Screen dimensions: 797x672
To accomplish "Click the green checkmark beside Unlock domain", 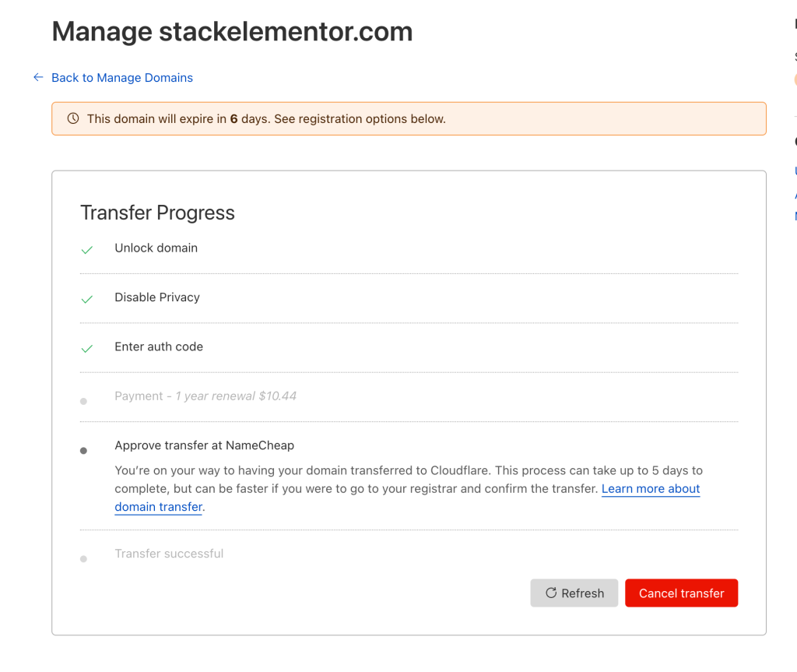I will coord(87,250).
